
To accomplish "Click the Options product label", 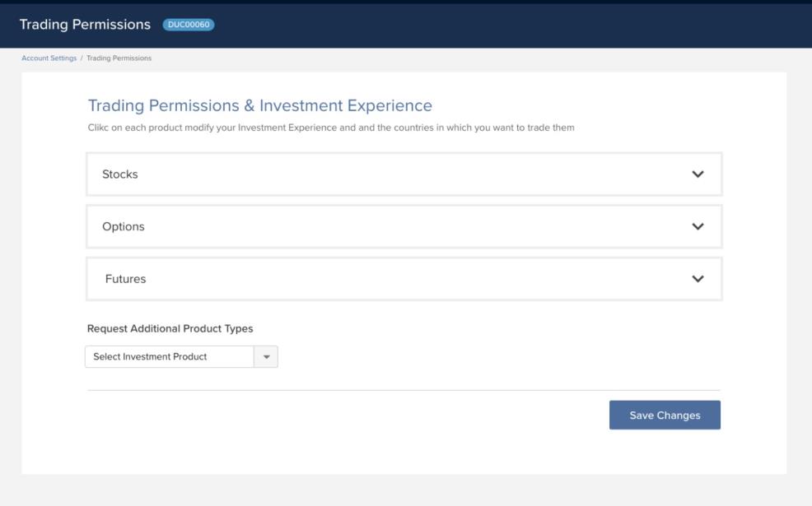I will pyautogui.click(x=123, y=227).
